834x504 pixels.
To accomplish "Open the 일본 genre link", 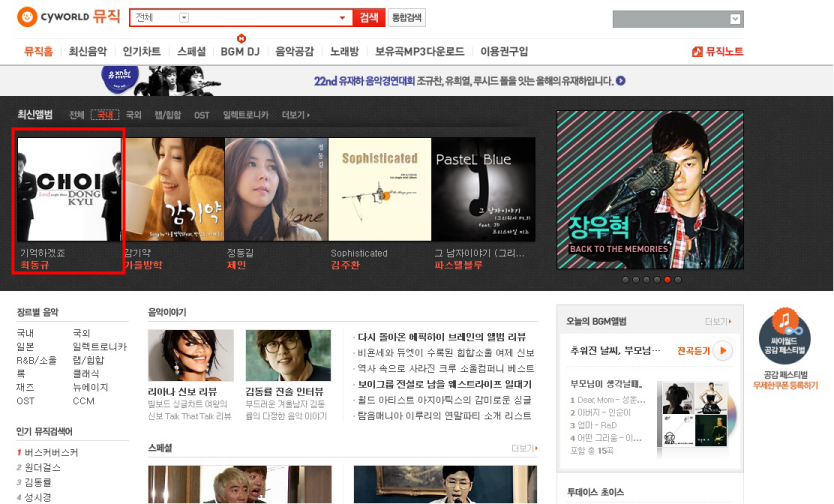I will pyautogui.click(x=25, y=347).
